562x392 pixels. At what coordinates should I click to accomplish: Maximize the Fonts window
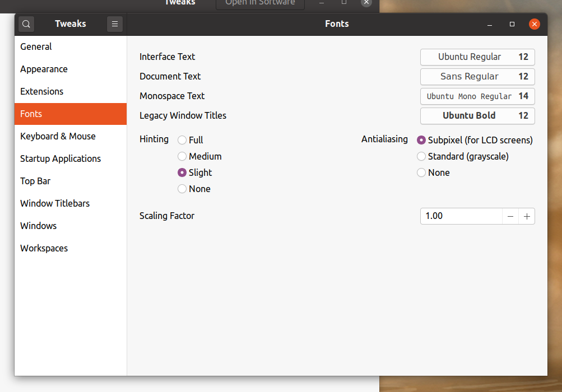pos(512,24)
